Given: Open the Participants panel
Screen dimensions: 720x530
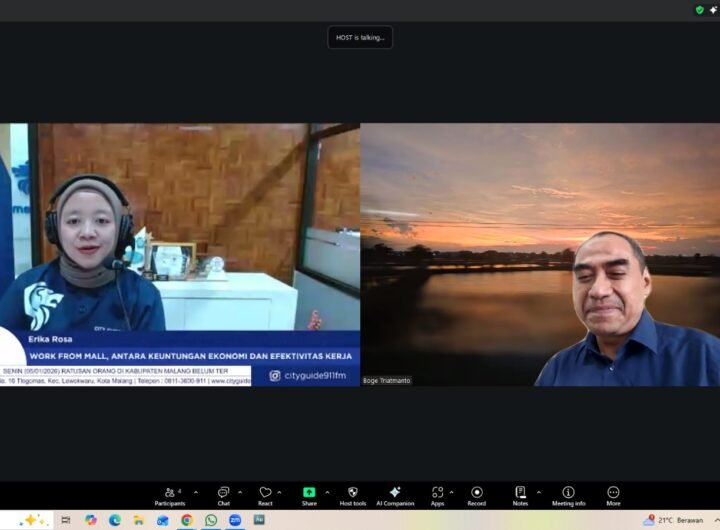Looking at the screenshot, I should pos(169,494).
